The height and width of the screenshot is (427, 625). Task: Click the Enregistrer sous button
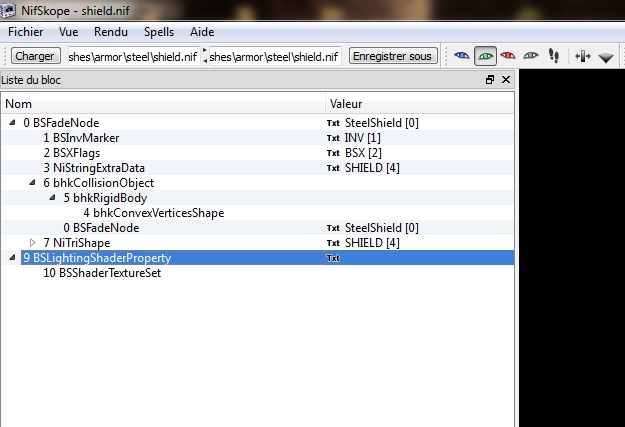point(393,56)
